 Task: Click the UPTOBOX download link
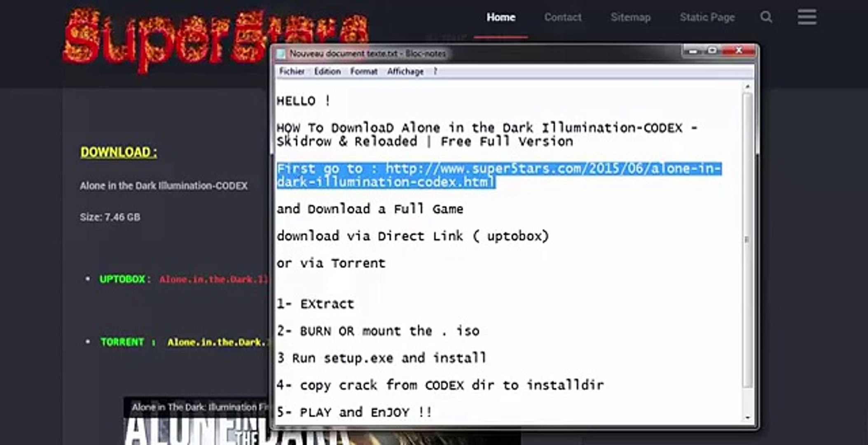(x=214, y=279)
